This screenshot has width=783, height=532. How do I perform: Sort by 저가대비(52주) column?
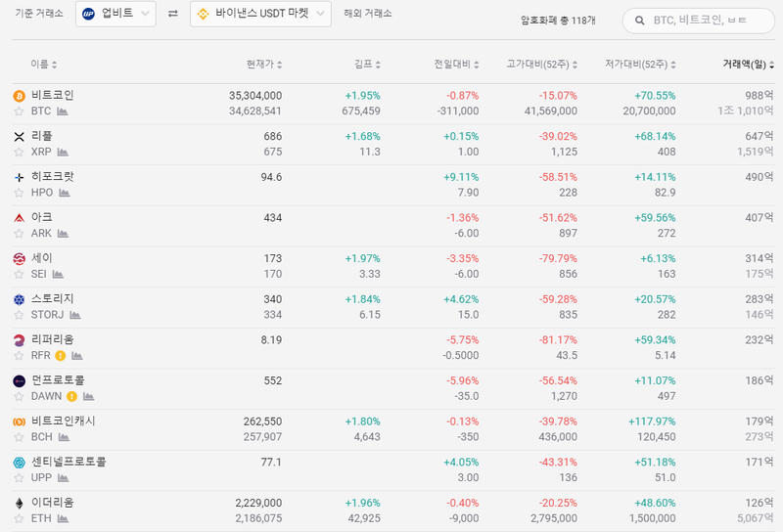click(640, 65)
